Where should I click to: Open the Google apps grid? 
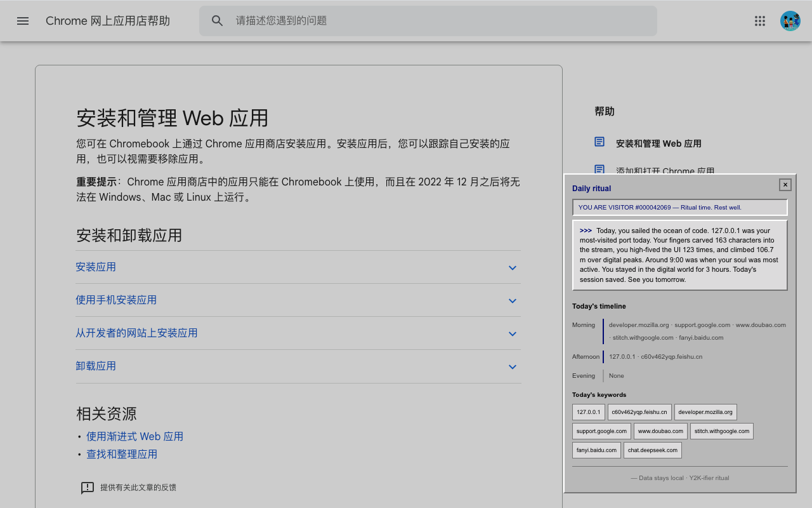pos(760,21)
